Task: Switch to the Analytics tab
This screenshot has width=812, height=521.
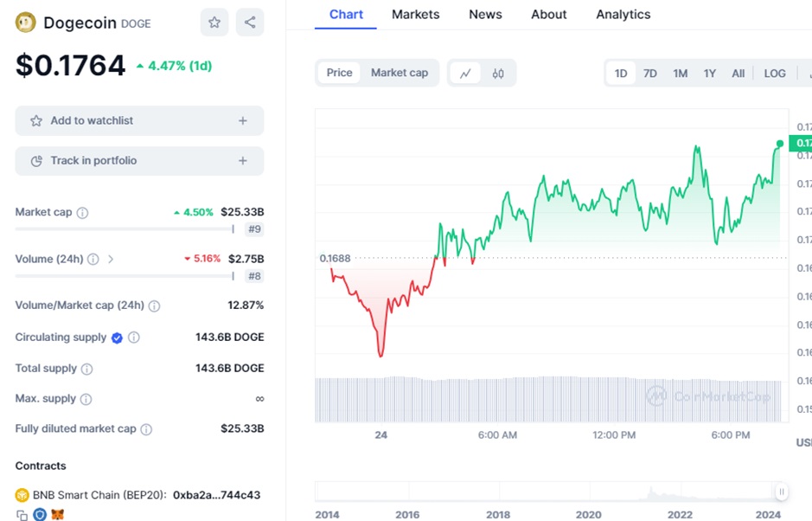Action: tap(623, 15)
